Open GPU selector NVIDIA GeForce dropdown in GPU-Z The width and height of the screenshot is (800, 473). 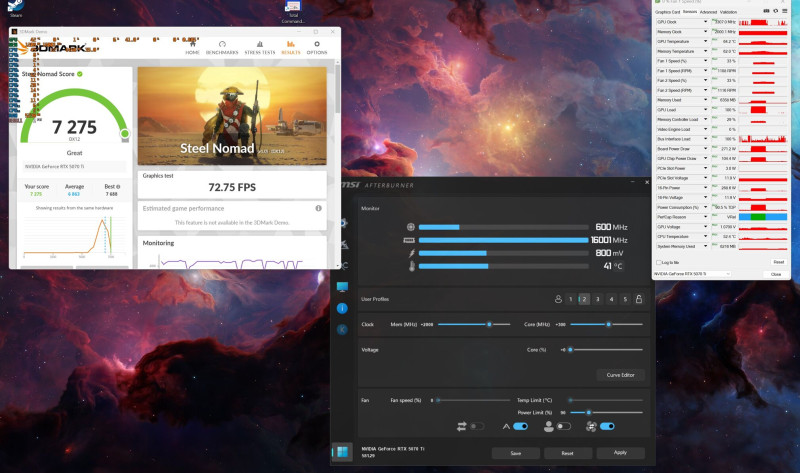coord(692,274)
